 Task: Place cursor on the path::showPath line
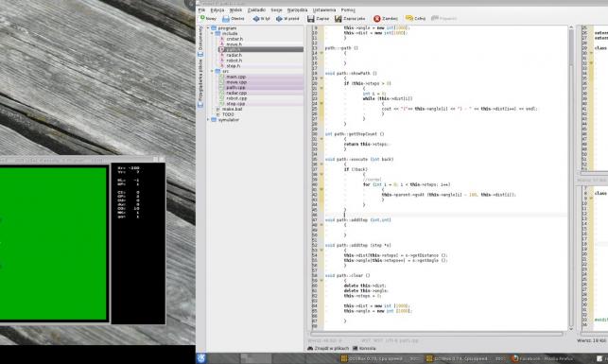click(x=351, y=73)
